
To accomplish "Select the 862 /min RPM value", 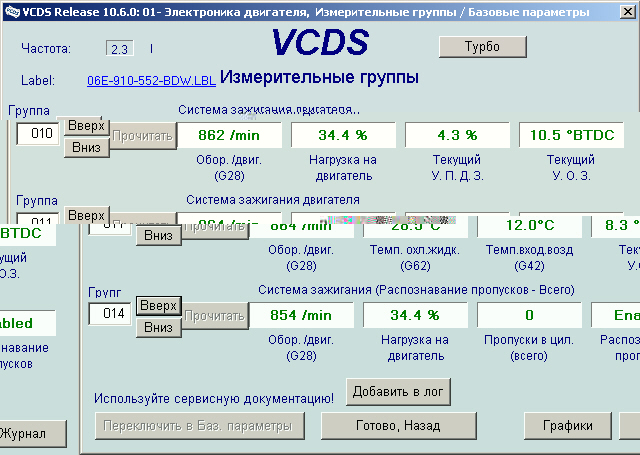I will tap(229, 135).
